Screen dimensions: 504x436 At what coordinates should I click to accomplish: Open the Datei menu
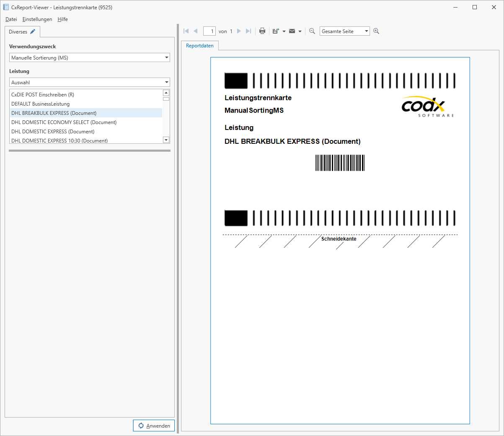click(x=11, y=19)
